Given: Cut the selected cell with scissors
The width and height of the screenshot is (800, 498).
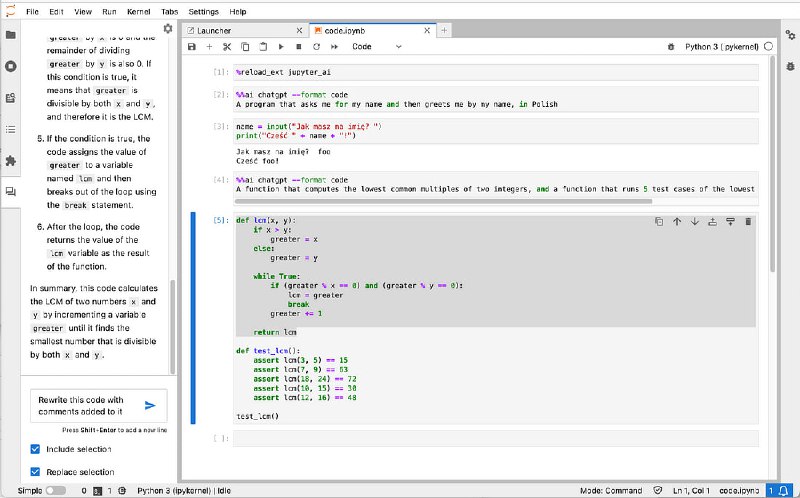Looking at the screenshot, I should click(x=227, y=46).
